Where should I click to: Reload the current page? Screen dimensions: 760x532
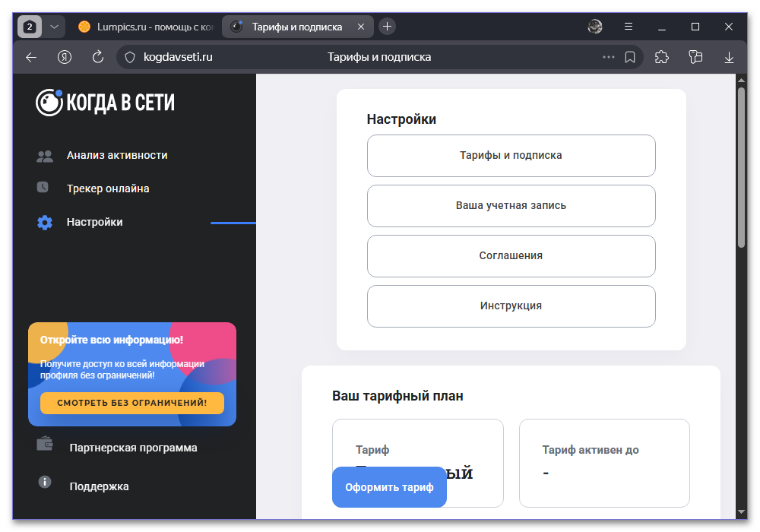[x=98, y=57]
